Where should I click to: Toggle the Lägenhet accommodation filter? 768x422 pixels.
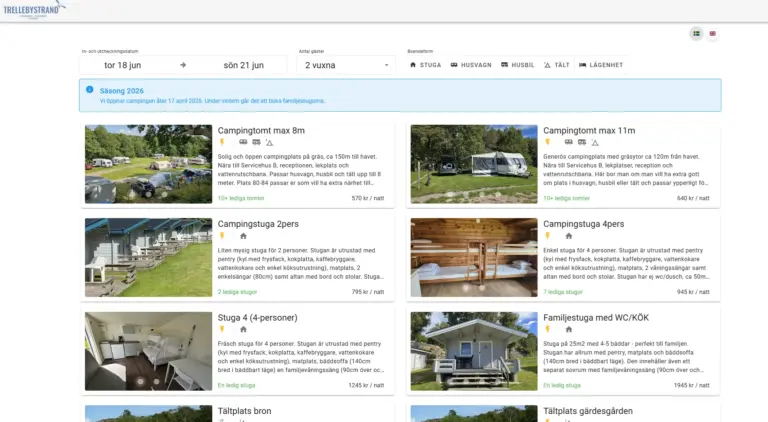tap(601, 65)
